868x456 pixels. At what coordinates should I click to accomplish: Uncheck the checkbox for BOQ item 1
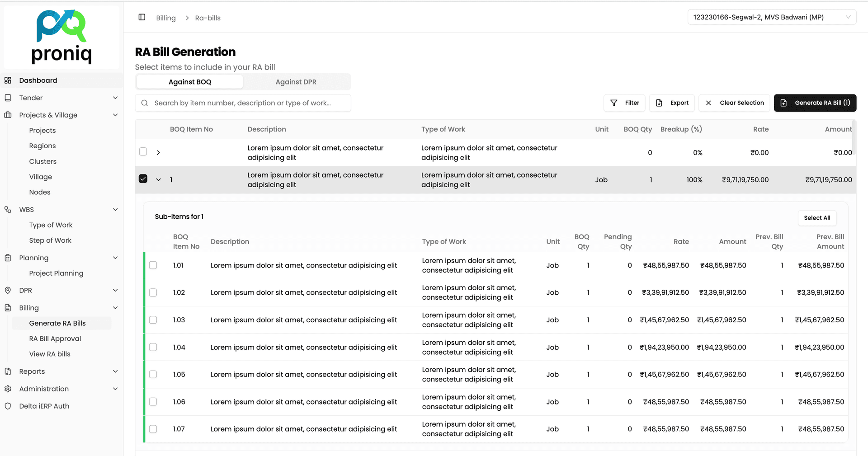(143, 179)
